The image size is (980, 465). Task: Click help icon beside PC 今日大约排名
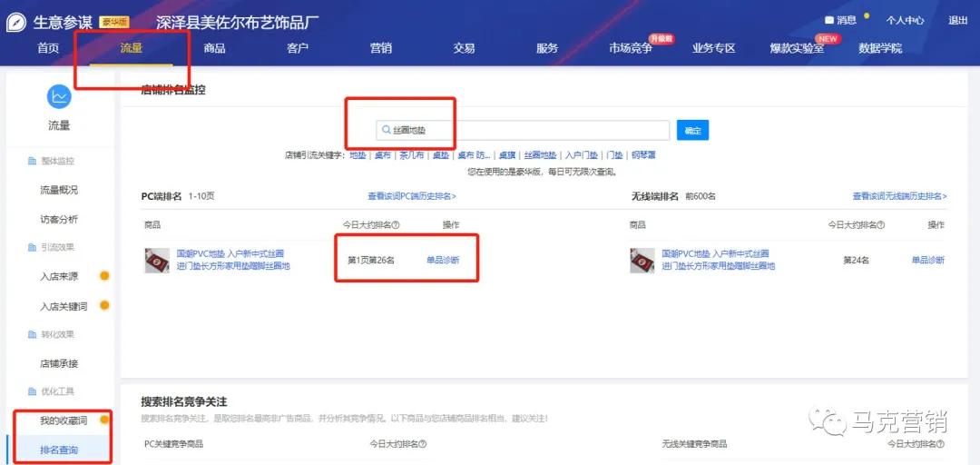pos(396,224)
